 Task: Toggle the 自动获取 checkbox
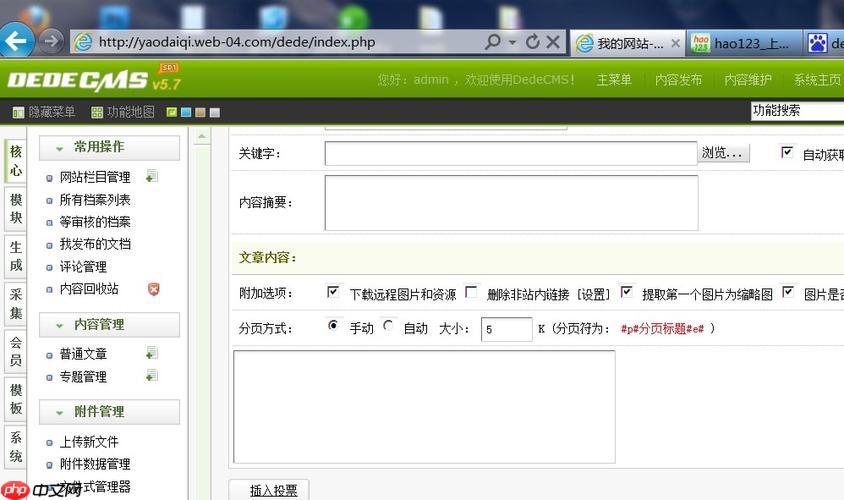click(x=786, y=152)
